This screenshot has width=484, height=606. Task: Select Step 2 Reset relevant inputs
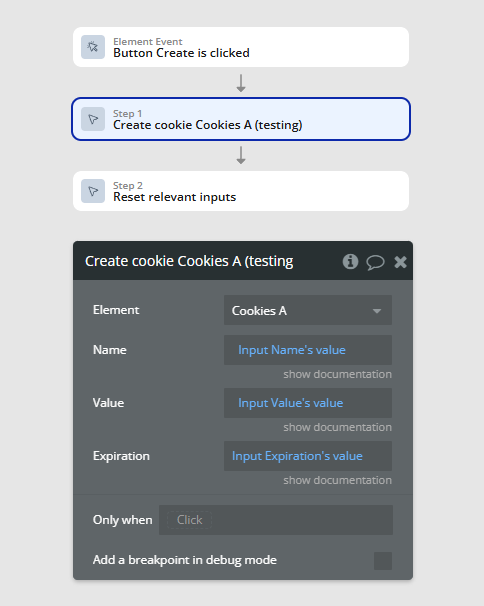pyautogui.click(x=241, y=191)
